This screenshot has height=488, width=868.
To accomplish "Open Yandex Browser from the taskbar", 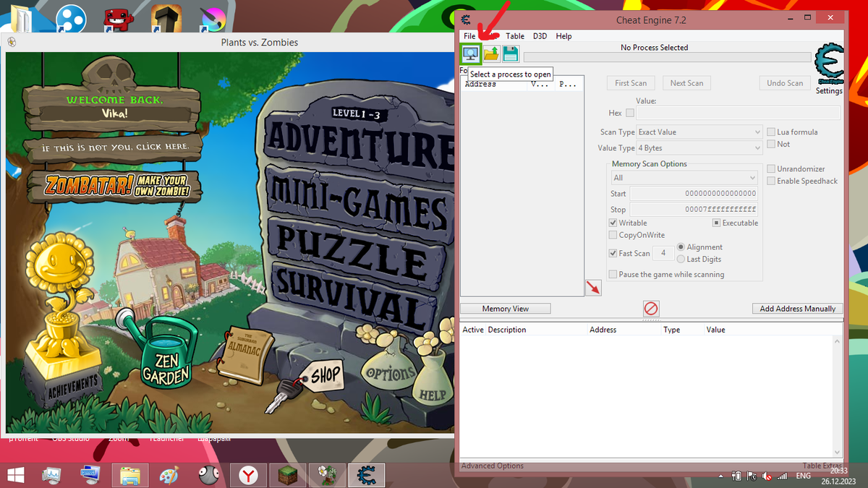I will click(x=248, y=475).
